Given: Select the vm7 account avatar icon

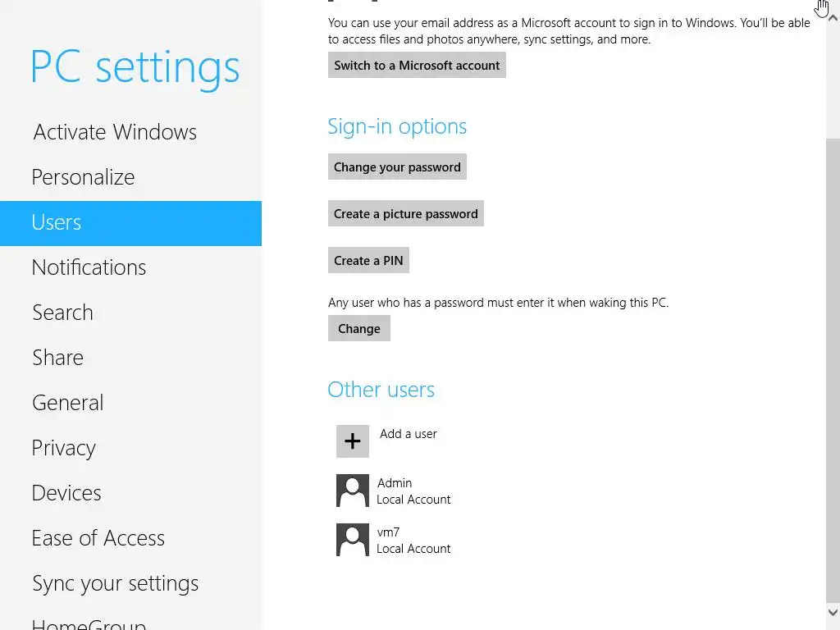Looking at the screenshot, I should tap(353, 540).
